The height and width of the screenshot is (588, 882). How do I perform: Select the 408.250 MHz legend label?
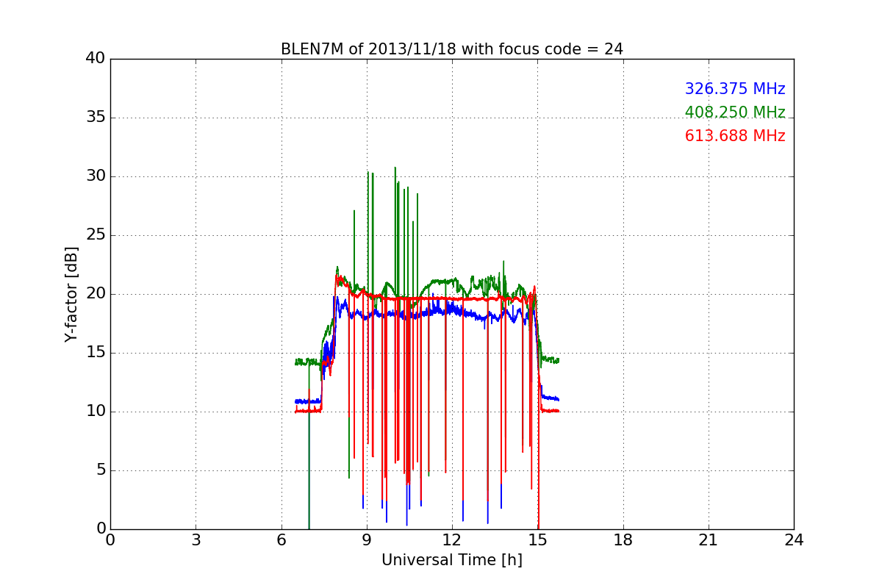click(735, 112)
